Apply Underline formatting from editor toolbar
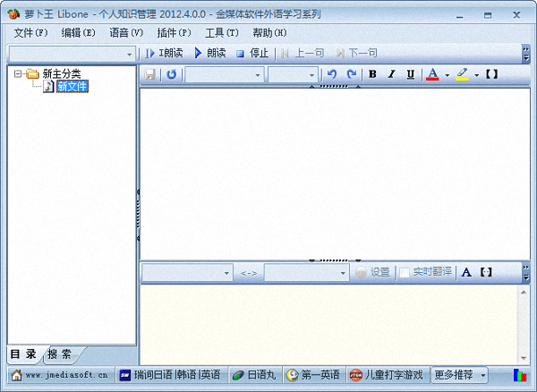537x392 pixels. click(x=410, y=74)
